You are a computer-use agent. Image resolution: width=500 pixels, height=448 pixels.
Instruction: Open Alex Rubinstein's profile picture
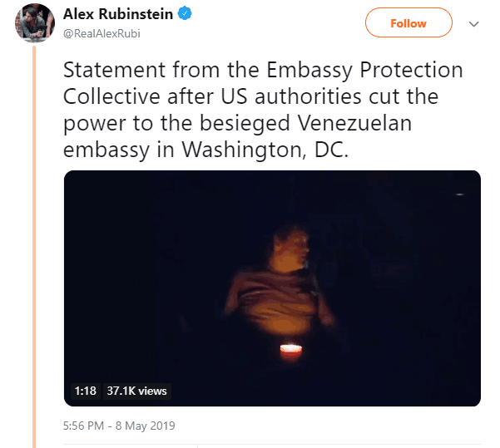[x=34, y=23]
